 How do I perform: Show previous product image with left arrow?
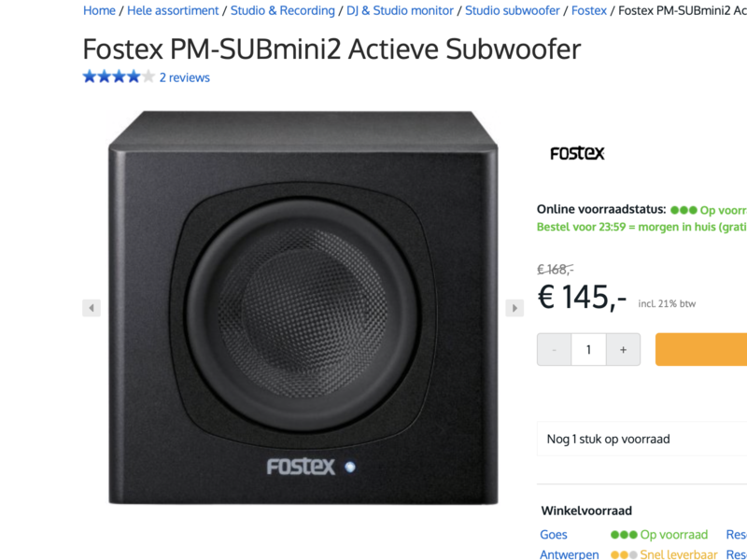click(x=92, y=308)
